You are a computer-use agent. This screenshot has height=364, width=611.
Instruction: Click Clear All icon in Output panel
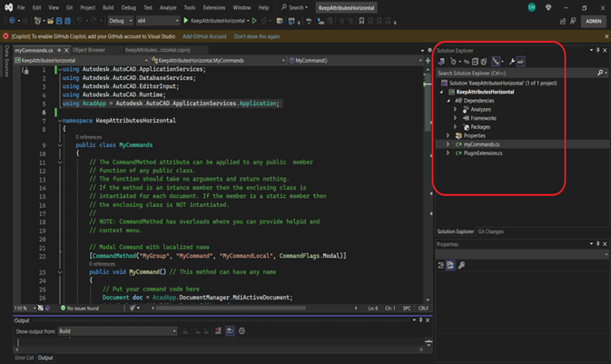[218, 331]
